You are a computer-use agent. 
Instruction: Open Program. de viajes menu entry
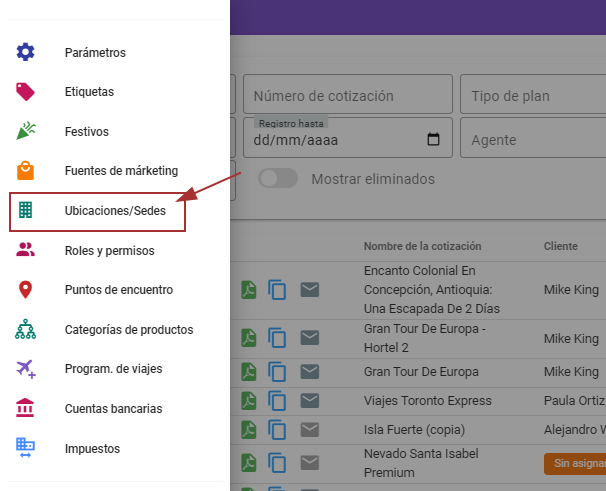pos(113,369)
